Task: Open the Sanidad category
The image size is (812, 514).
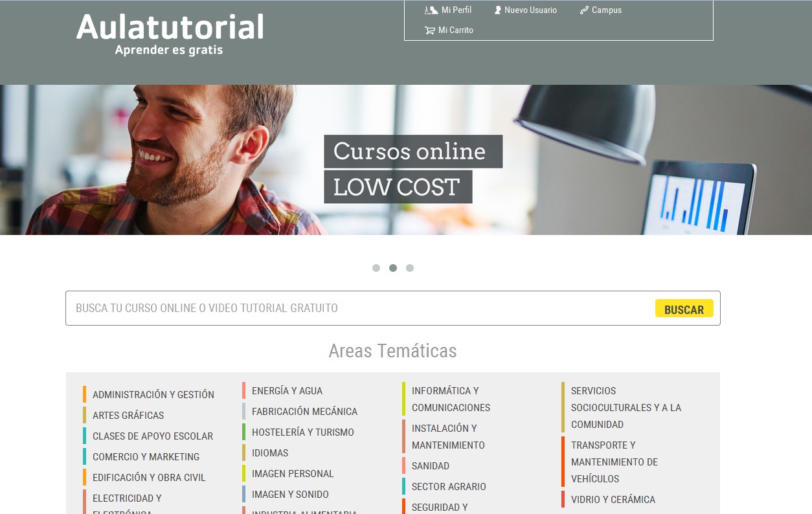Action: pos(430,466)
